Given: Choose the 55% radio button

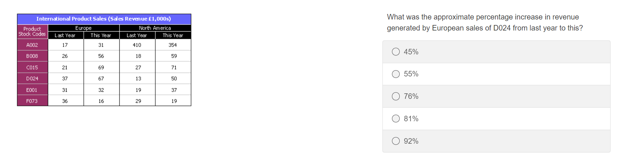Looking at the screenshot, I should tap(396, 74).
